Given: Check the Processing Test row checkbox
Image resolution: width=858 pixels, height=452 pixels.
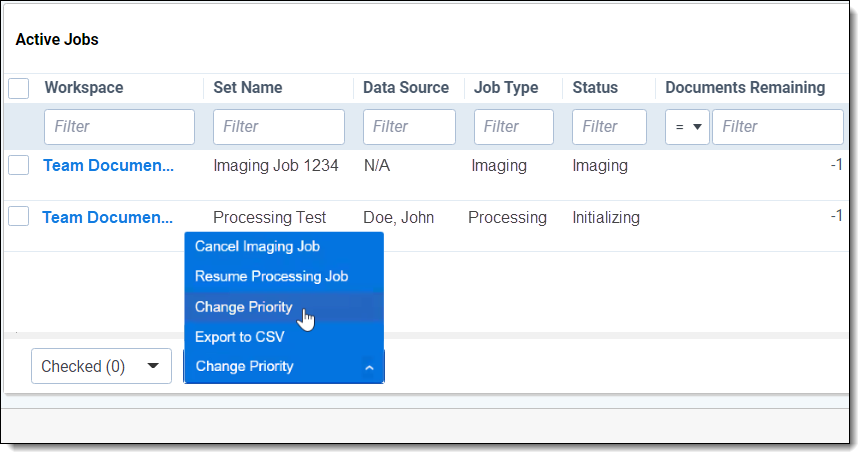Looking at the screenshot, I should (19, 216).
